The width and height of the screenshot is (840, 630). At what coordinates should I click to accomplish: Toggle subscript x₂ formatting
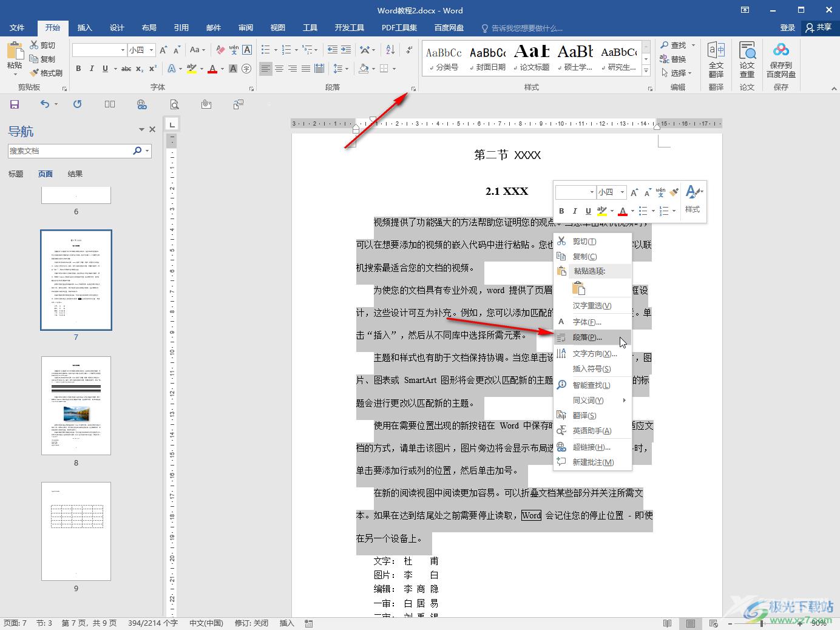point(140,69)
